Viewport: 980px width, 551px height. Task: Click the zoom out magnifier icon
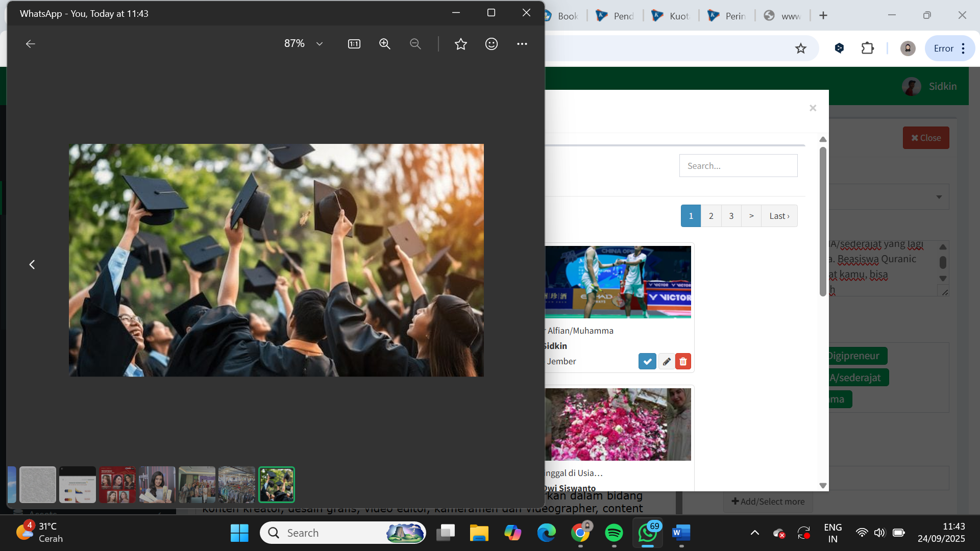click(415, 44)
